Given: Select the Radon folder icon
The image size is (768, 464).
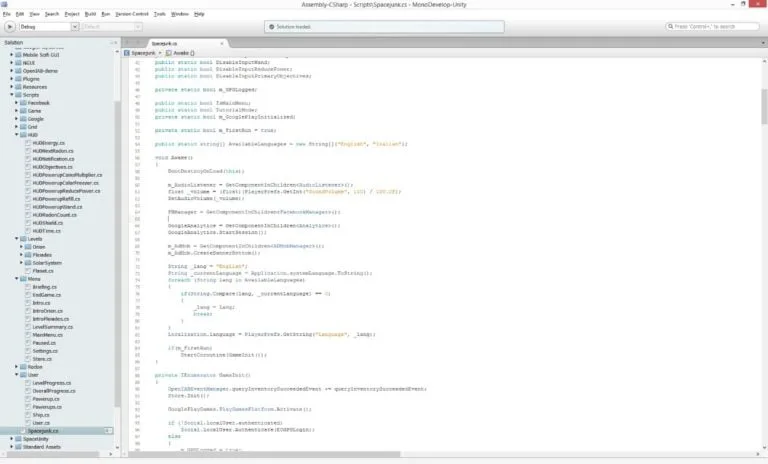Looking at the screenshot, I should [23, 367].
